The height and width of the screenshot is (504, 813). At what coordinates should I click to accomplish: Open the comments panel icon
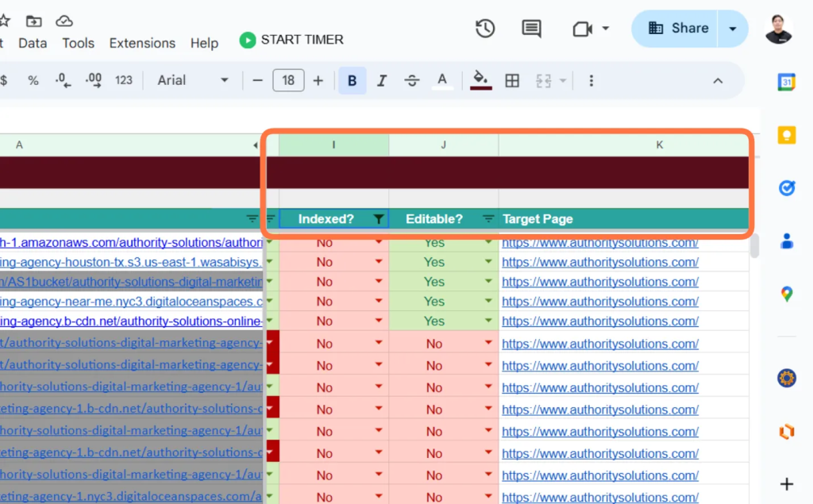point(531,29)
